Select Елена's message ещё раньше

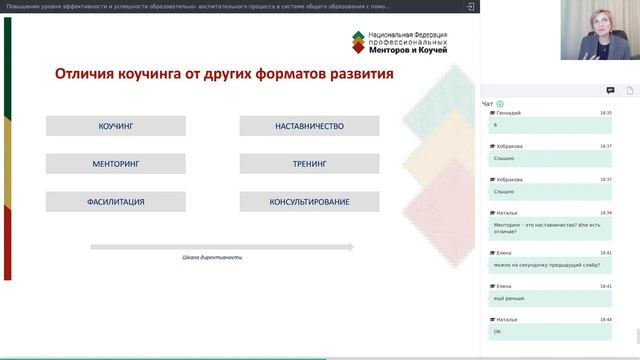coord(550,299)
